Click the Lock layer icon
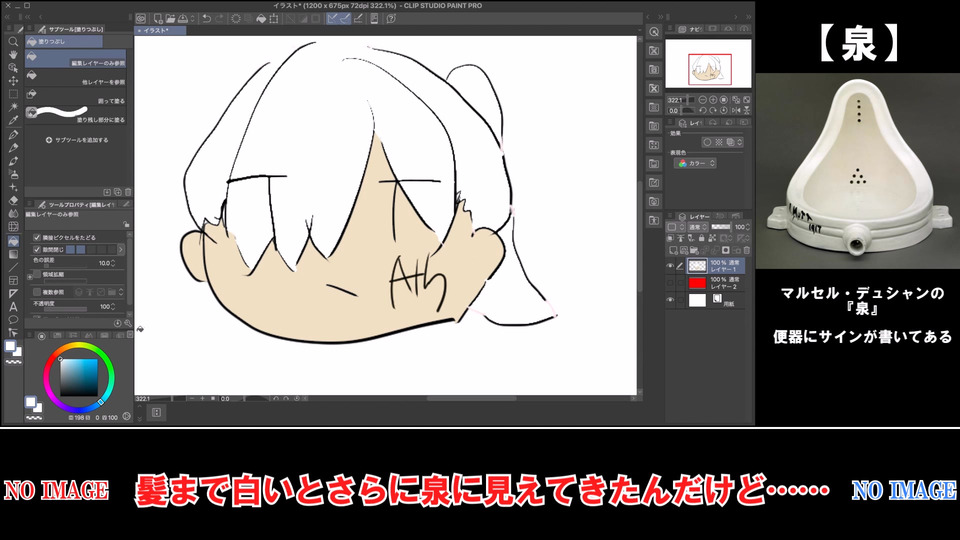This screenshot has width=960, height=540. 702,238
